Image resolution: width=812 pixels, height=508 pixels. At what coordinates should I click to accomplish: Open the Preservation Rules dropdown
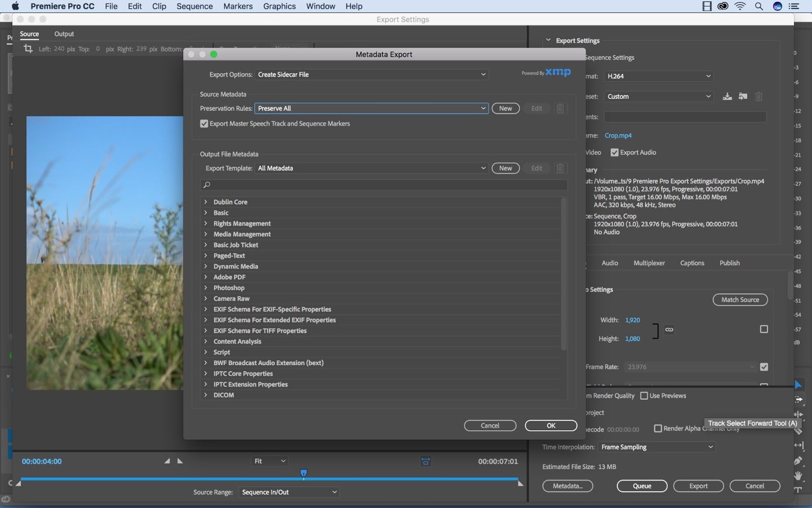[371, 108]
